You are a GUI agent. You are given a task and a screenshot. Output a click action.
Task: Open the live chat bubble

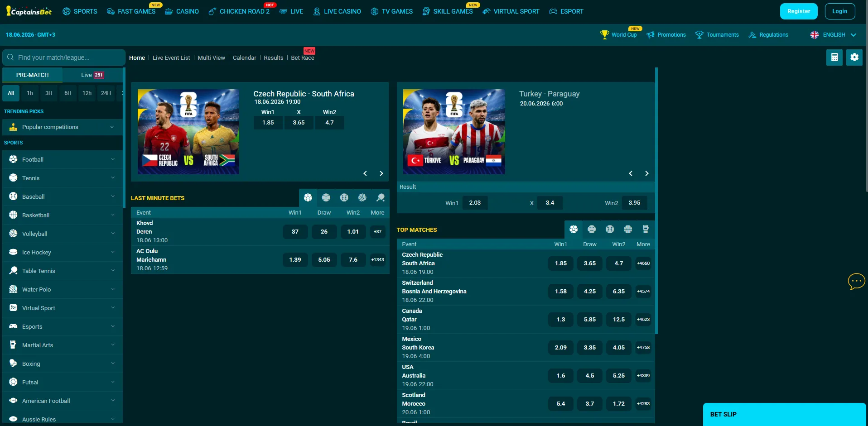[856, 281]
